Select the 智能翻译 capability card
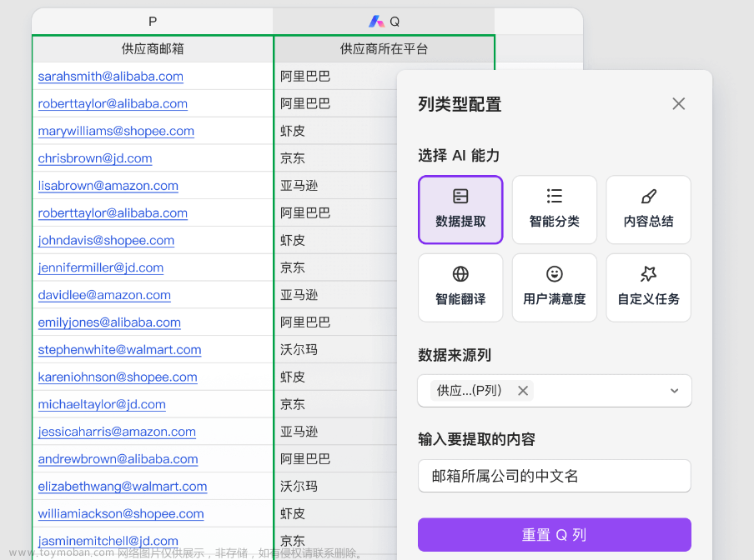Screen dimensions: 754x560 pyautogui.click(x=460, y=287)
